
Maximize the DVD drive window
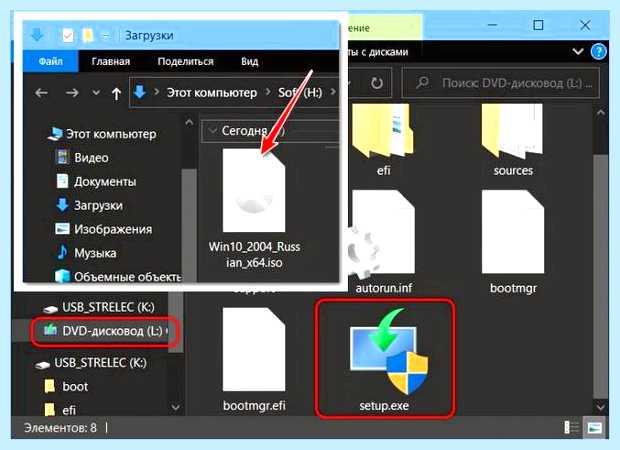click(x=538, y=25)
